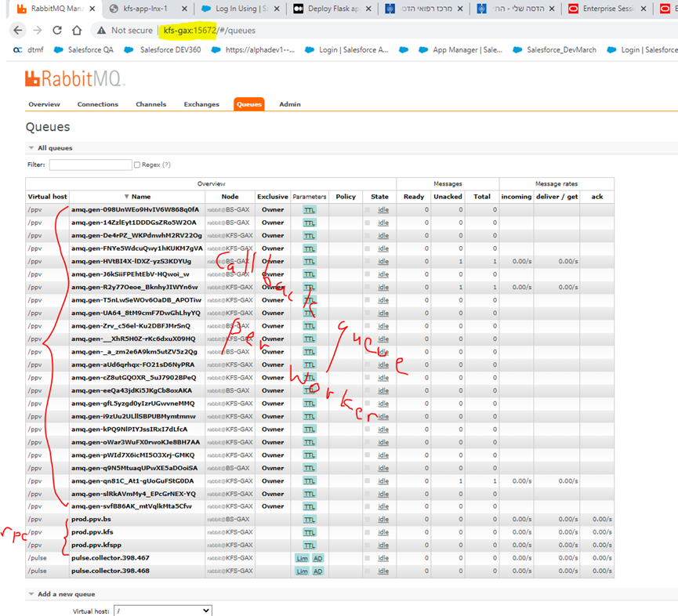The width and height of the screenshot is (678, 616).
Task: Click TTL tag on amq.gen-098UnWEo9HvIV6W868q0fA row
Action: [309, 210]
